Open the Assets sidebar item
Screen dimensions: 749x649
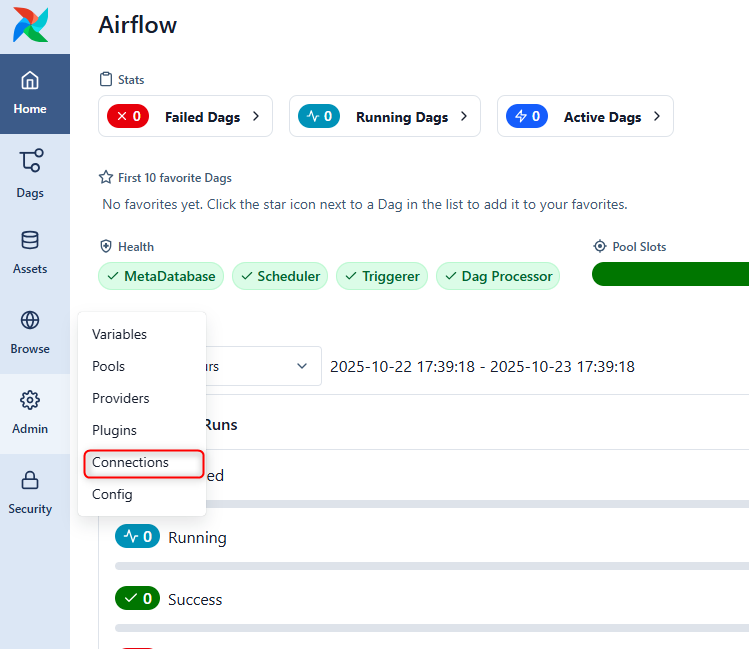coord(30,254)
